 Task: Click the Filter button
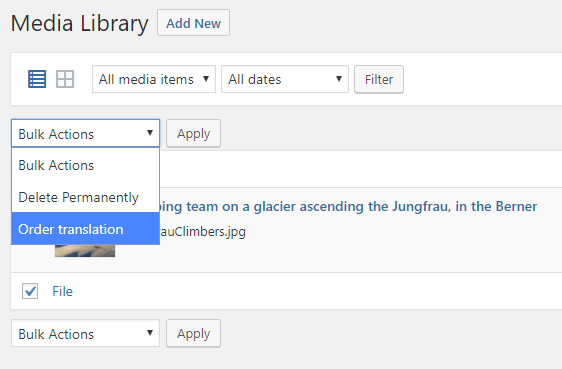point(379,80)
